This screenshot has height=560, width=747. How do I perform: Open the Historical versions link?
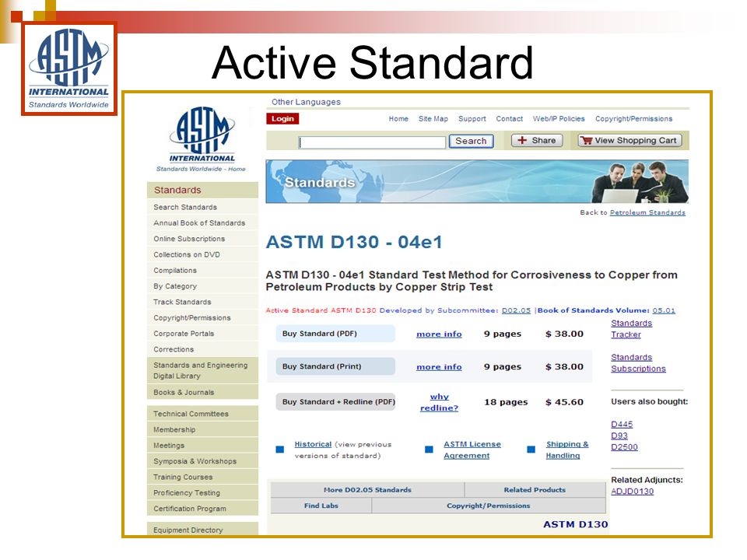pos(313,444)
